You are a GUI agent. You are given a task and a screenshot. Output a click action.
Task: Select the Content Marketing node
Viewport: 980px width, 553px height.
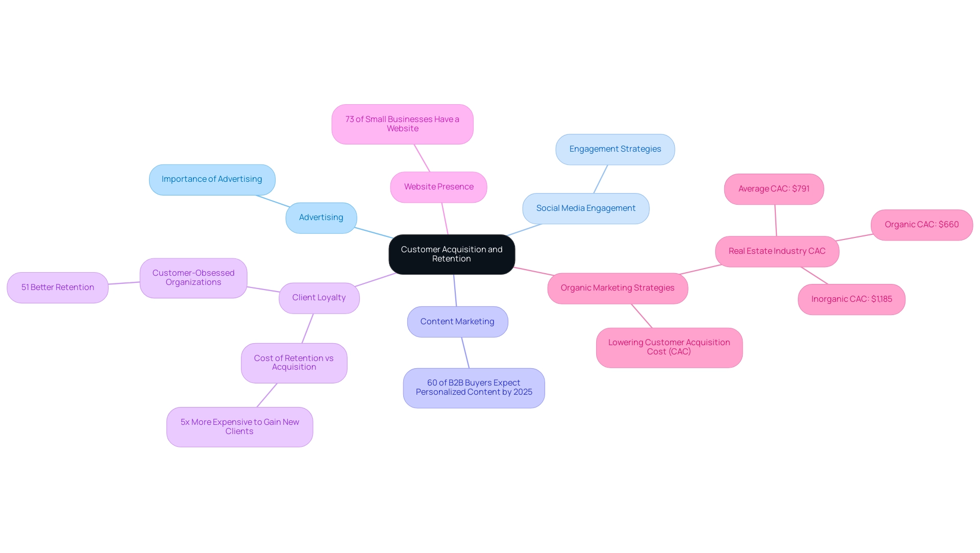457,321
